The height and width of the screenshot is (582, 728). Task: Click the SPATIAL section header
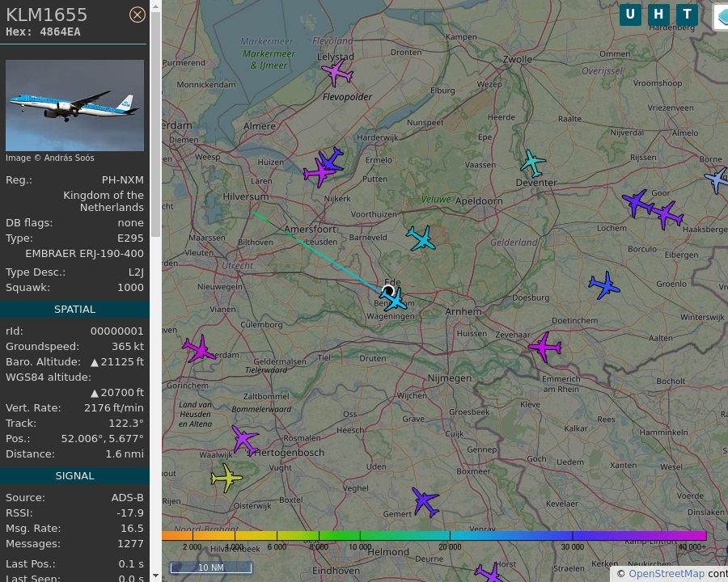(74, 309)
